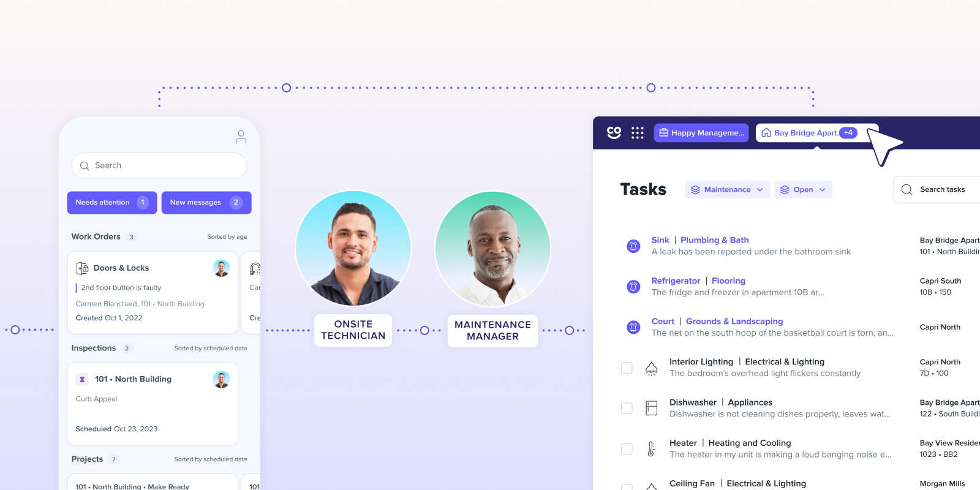Click the Maintenance Manager portrait photo
980x490 pixels.
click(493, 249)
